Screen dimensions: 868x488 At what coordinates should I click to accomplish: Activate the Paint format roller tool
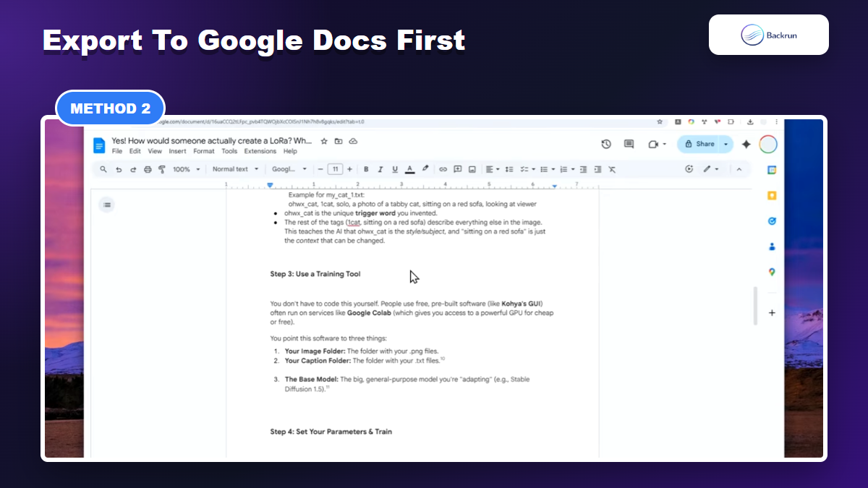click(x=162, y=169)
